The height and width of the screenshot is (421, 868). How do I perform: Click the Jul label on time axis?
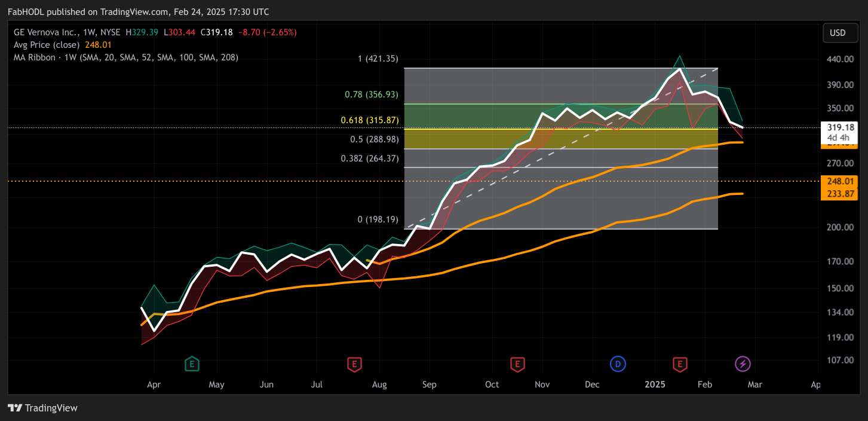(317, 385)
